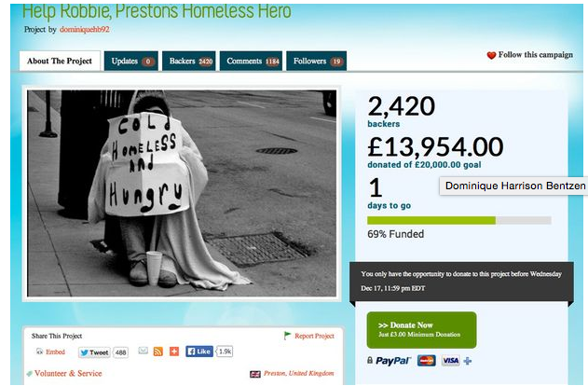Click the Tweet button
The image size is (588, 386).
coord(94,352)
